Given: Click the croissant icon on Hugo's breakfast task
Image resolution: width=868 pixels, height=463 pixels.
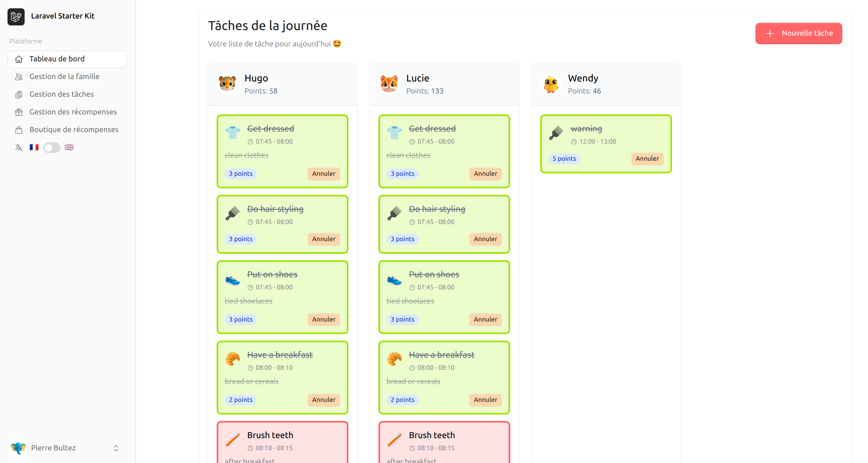Looking at the screenshot, I should coord(232,359).
